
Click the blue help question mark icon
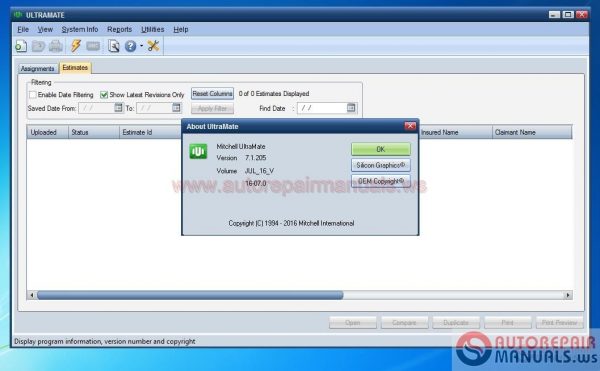[x=130, y=46]
